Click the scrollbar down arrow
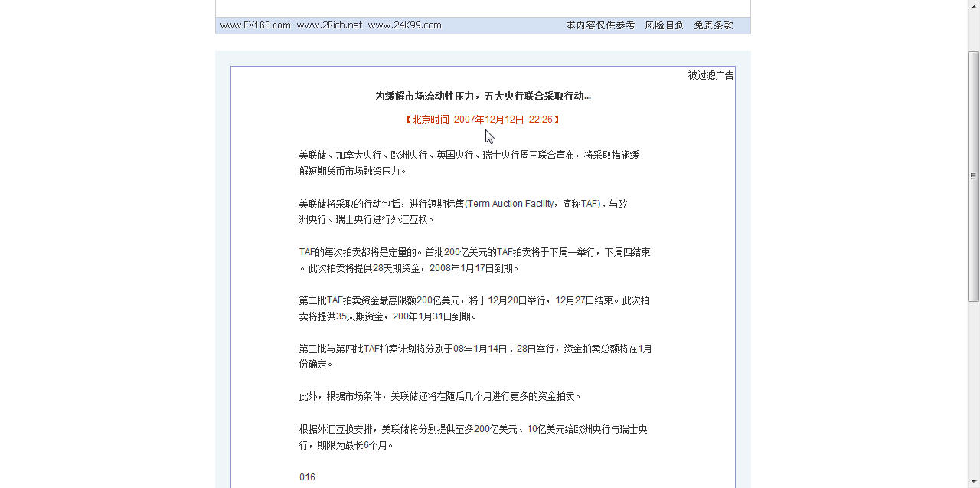This screenshot has width=980, height=488. point(974,482)
